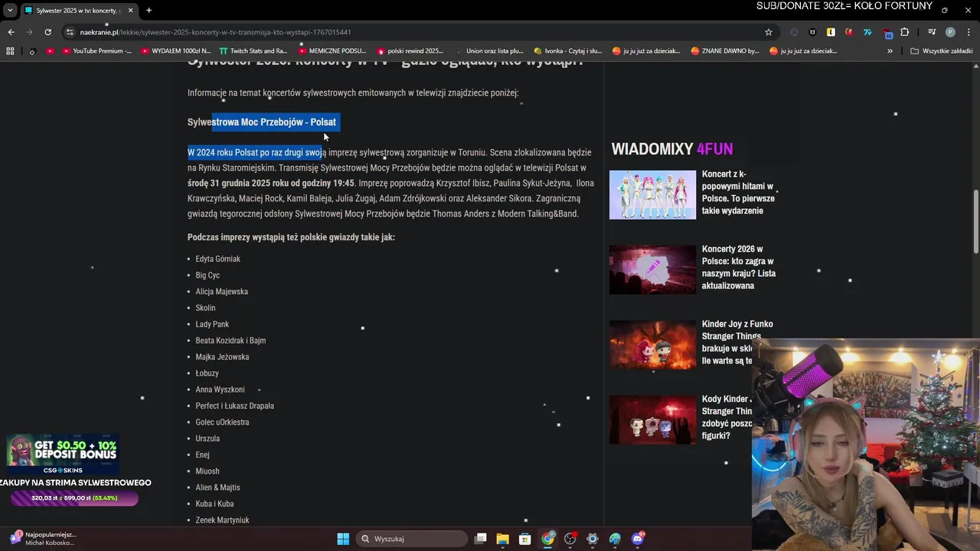Expand the bookmarks overflow chevron
The height and width of the screenshot is (551, 980).
[x=890, y=51]
